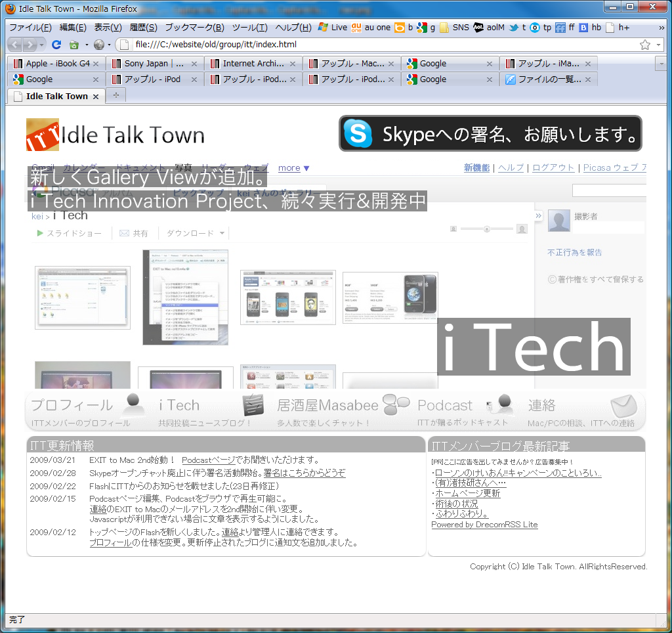Open the 'tp' bookmark
This screenshot has width=672, height=633.
pyautogui.click(x=541, y=28)
